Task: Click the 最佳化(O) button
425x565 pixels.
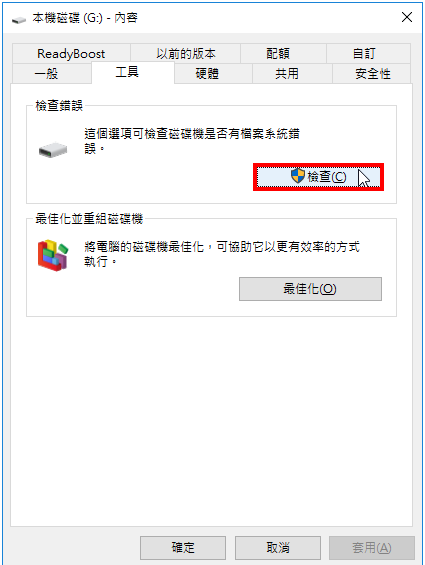Action: (x=310, y=289)
